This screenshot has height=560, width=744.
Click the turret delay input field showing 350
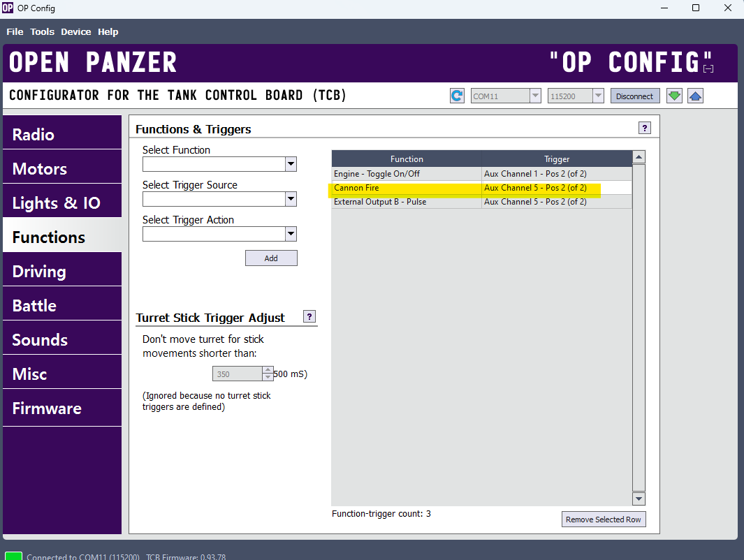(238, 374)
